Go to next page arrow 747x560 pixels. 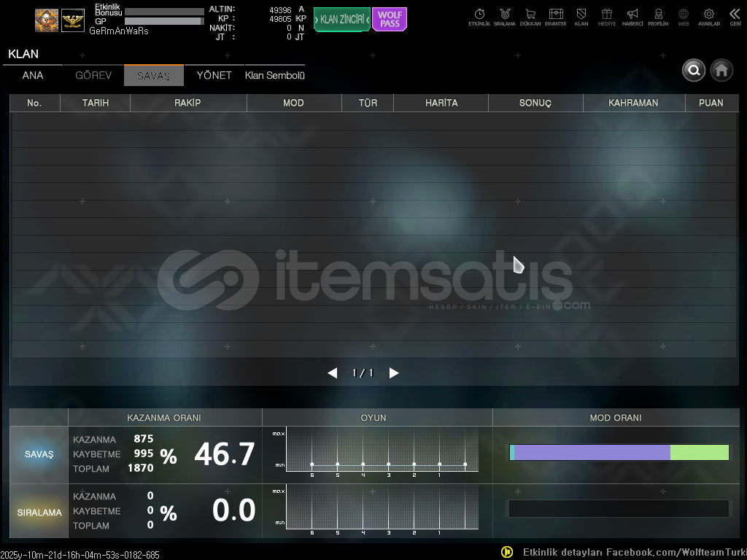point(394,373)
